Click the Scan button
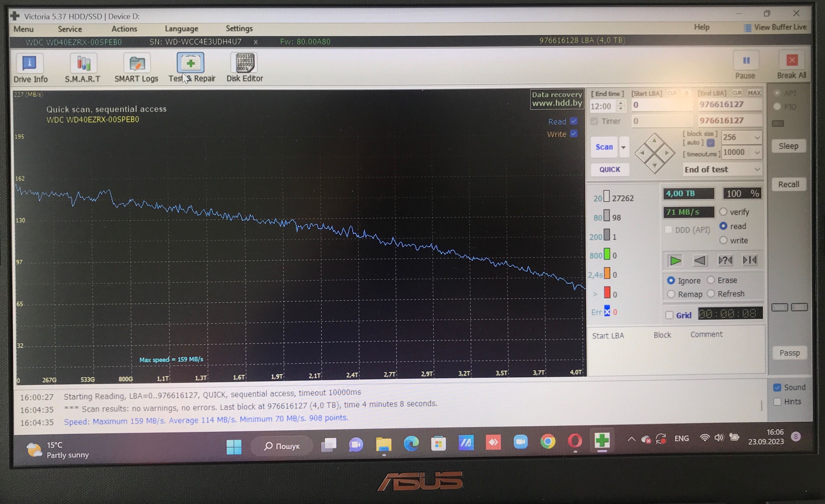This screenshot has width=825, height=504. (604, 147)
